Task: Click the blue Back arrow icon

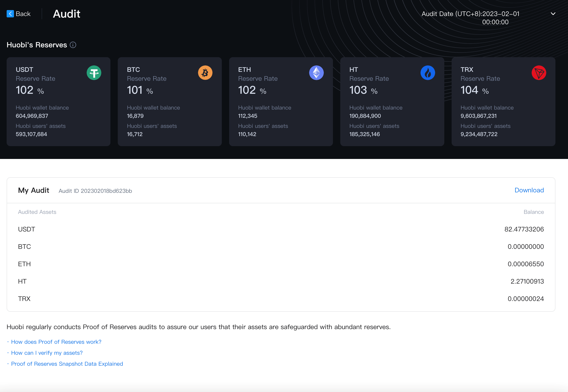Action: point(10,14)
